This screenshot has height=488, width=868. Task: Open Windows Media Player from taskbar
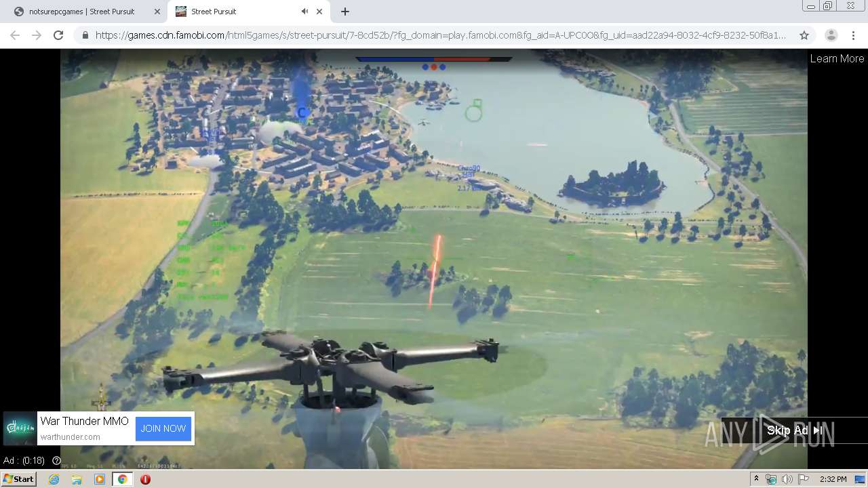(100, 479)
